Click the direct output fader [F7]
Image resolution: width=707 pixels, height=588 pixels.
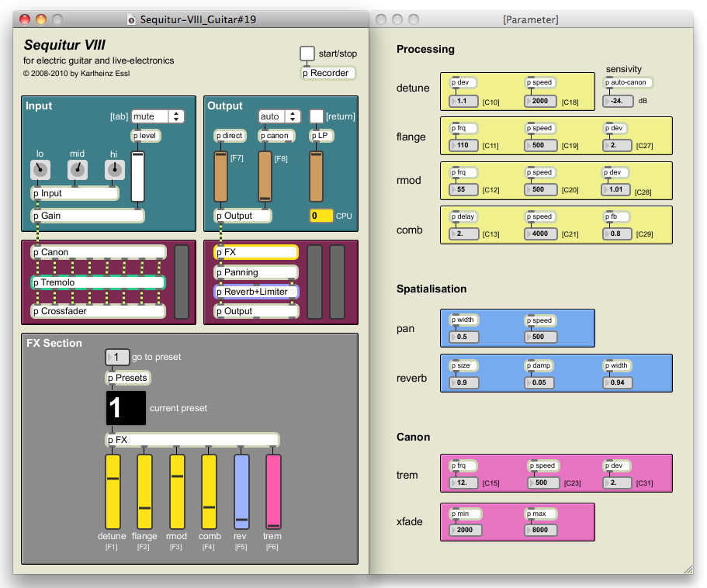(x=220, y=177)
